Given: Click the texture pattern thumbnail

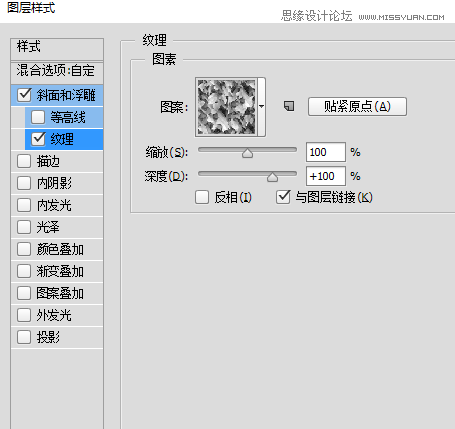Looking at the screenshot, I should coord(227,107).
